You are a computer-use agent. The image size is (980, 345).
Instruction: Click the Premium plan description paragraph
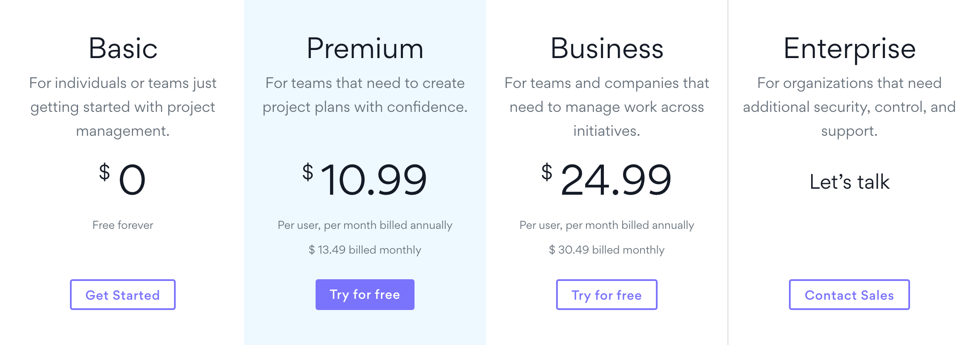click(x=365, y=95)
